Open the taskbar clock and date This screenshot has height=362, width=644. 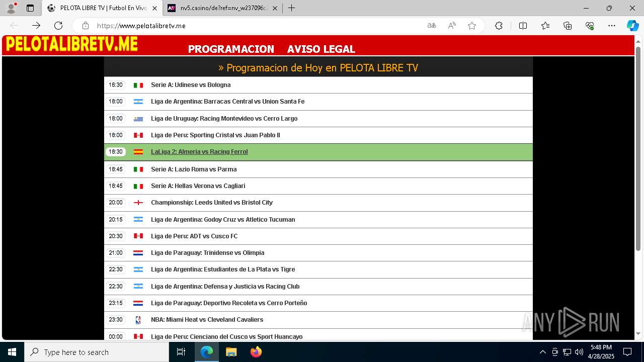(601, 352)
